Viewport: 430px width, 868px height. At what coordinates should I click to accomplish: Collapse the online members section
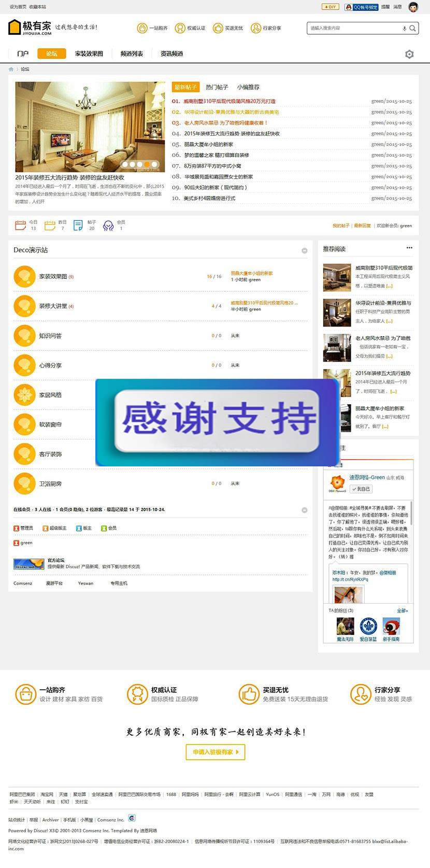pyautogui.click(x=304, y=510)
